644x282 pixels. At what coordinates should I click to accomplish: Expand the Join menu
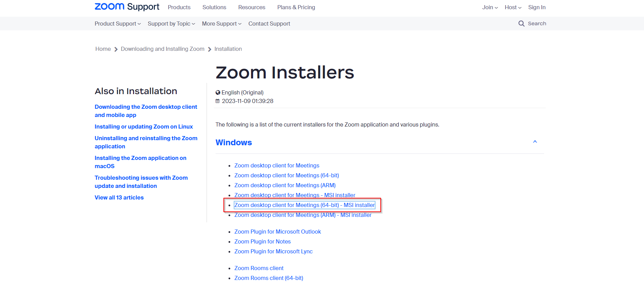coord(490,7)
